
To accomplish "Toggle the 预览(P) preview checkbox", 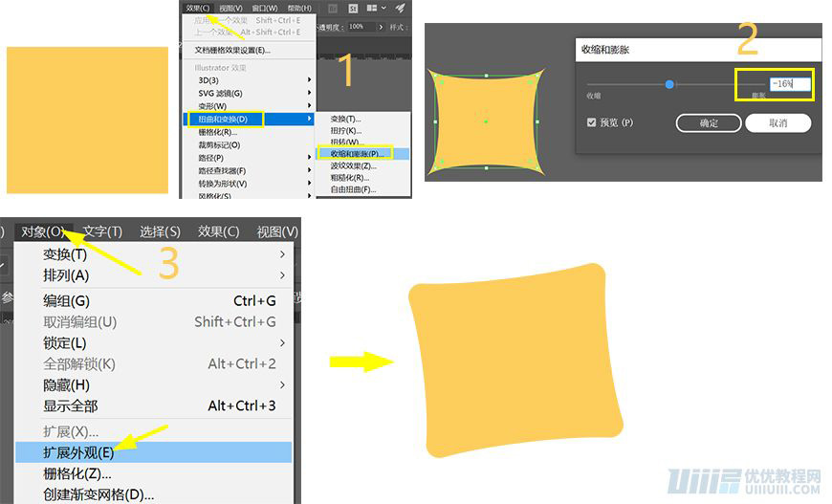I will (592, 122).
